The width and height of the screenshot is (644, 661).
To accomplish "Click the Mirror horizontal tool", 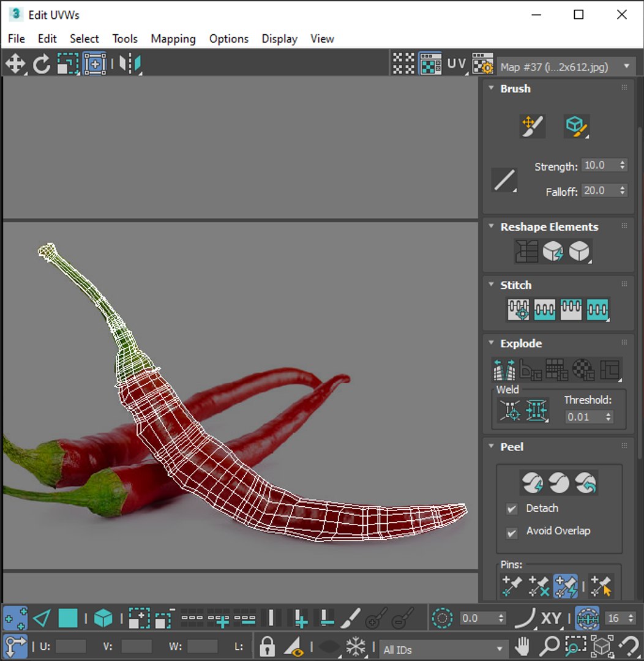I will (130, 64).
